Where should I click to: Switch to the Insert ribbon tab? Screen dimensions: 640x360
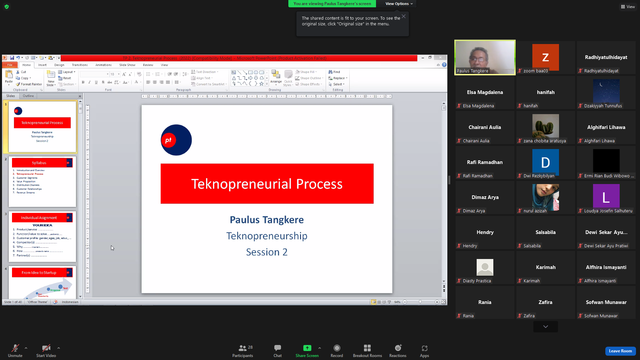tap(42, 65)
